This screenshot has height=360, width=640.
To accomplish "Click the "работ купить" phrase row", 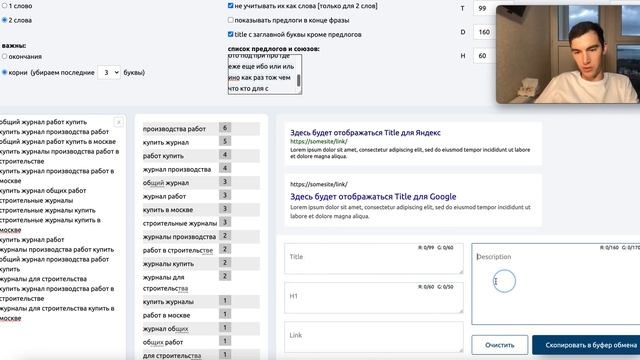I will 201,156.
